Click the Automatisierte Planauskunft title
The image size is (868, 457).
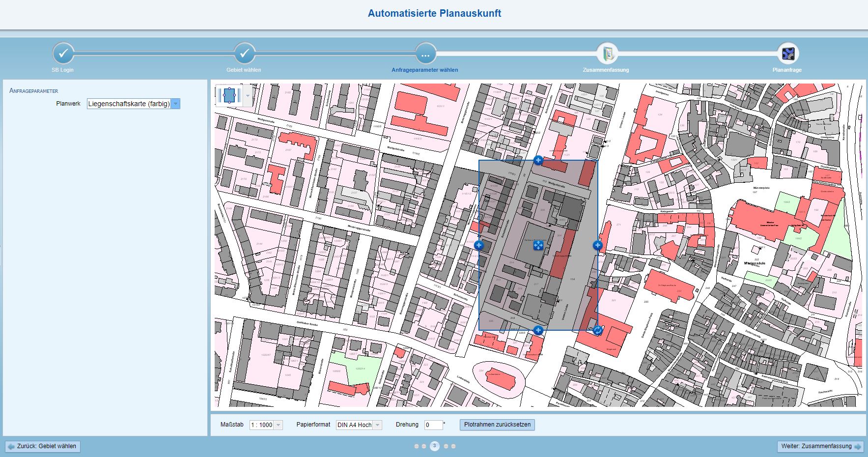(434, 13)
